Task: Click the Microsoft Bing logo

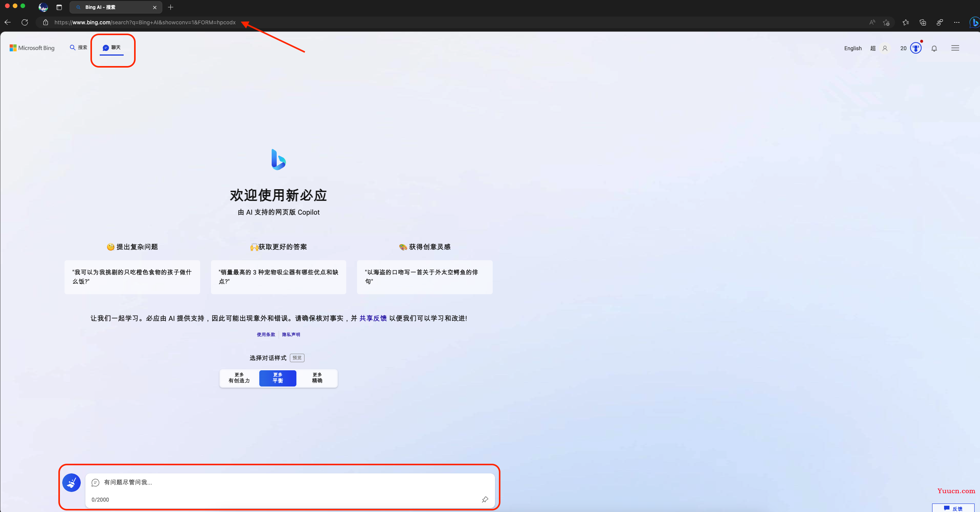Action: (32, 48)
